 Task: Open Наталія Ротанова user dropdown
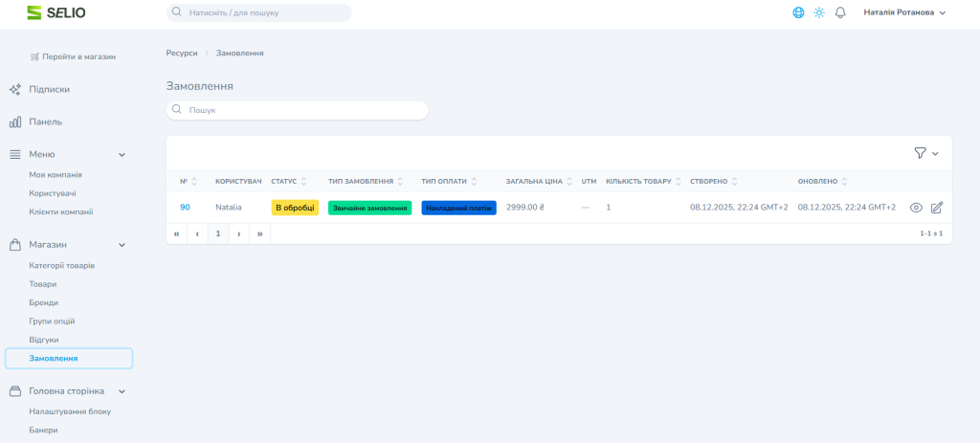click(x=904, y=12)
